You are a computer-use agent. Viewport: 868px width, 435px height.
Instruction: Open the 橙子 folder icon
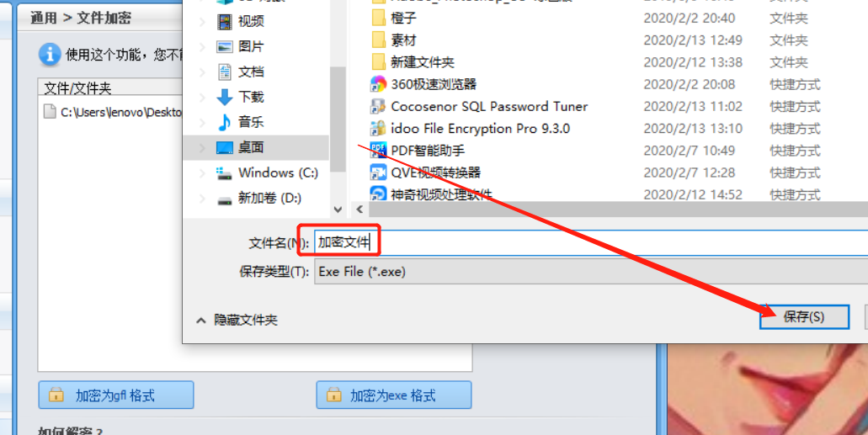tap(379, 18)
